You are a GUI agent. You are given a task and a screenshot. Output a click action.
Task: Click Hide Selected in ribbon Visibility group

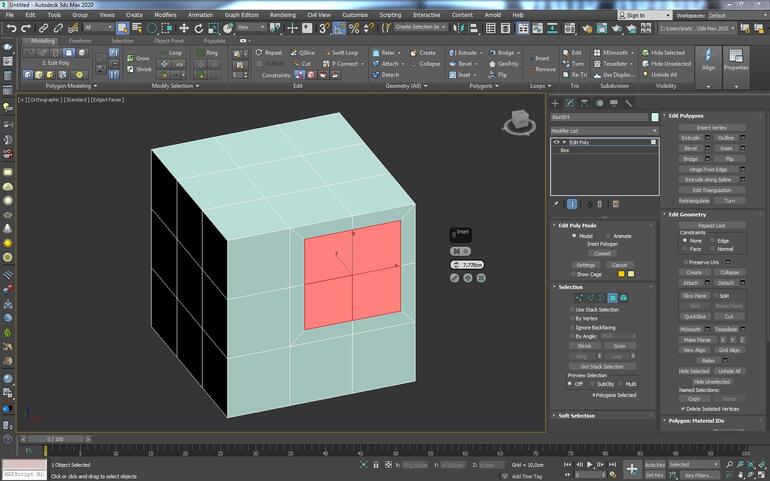(663, 53)
